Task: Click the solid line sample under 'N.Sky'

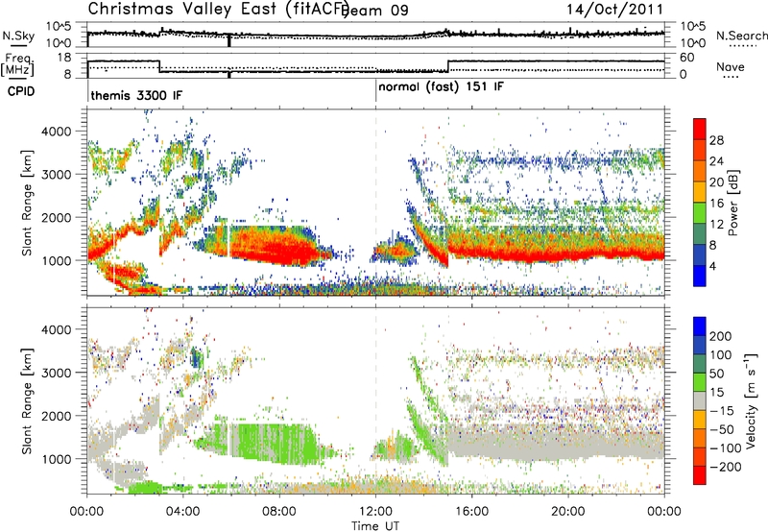Action: pos(18,45)
